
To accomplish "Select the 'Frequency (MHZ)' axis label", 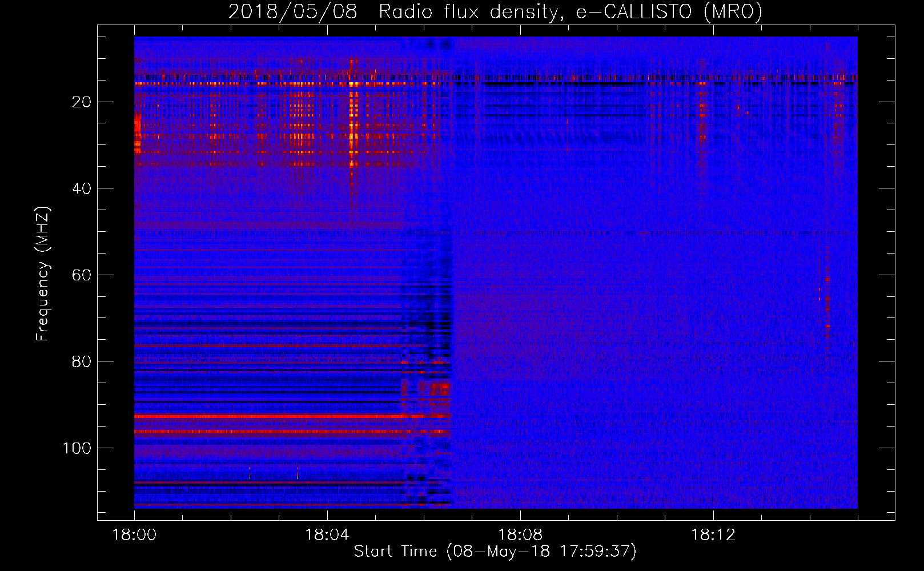I will tap(43, 274).
